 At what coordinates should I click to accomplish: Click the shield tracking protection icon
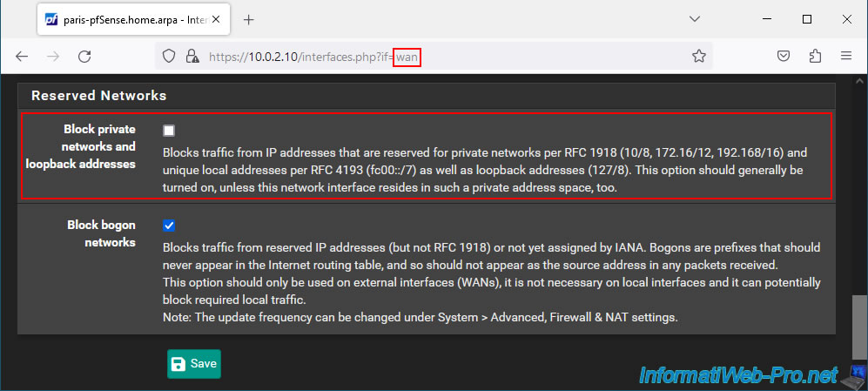click(x=169, y=56)
